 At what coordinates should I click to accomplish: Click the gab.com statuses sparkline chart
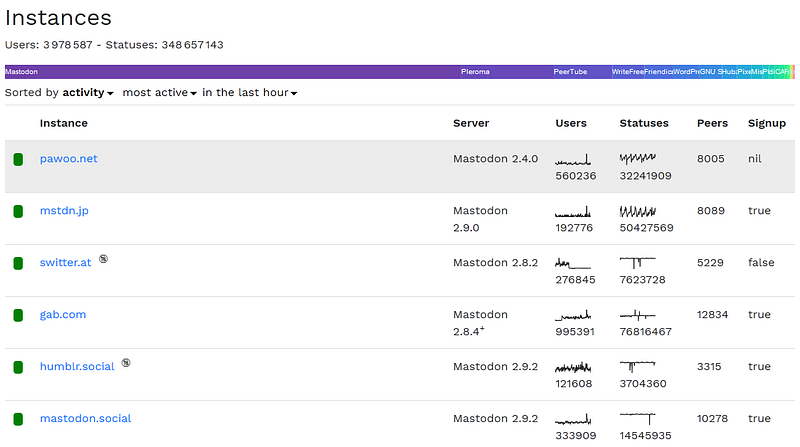coord(638,316)
